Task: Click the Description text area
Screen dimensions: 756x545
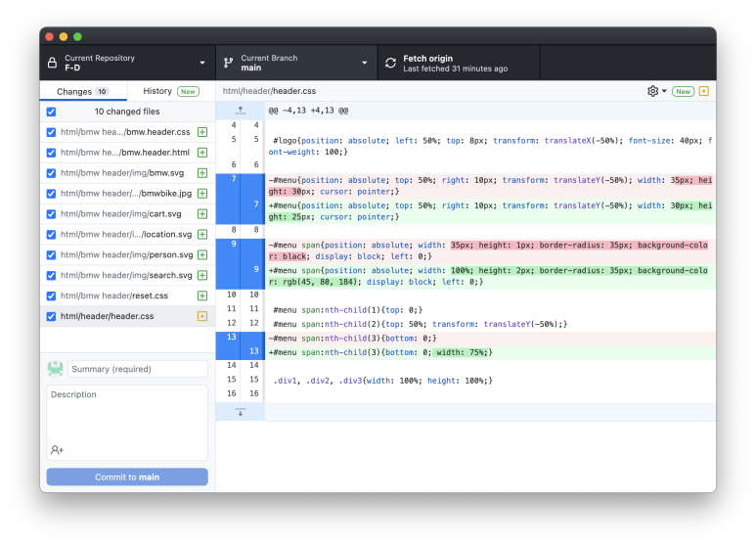Action: click(x=127, y=423)
